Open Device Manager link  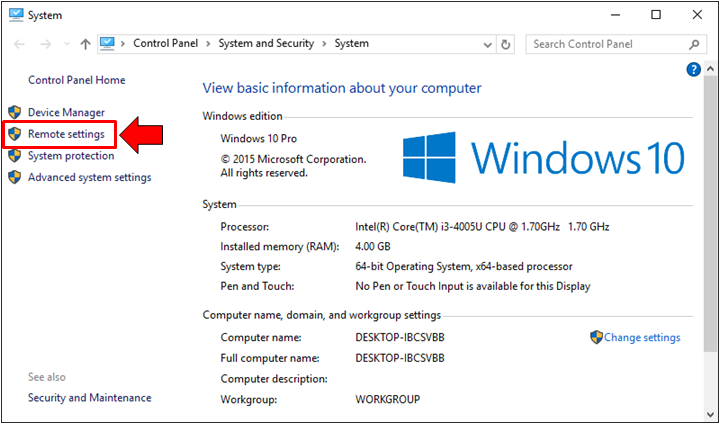(x=66, y=113)
